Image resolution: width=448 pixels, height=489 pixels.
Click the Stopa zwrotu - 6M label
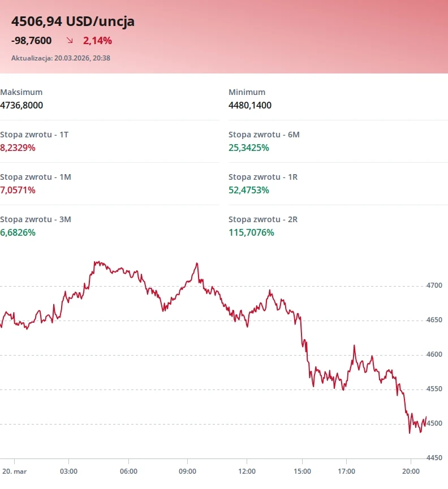coord(264,135)
